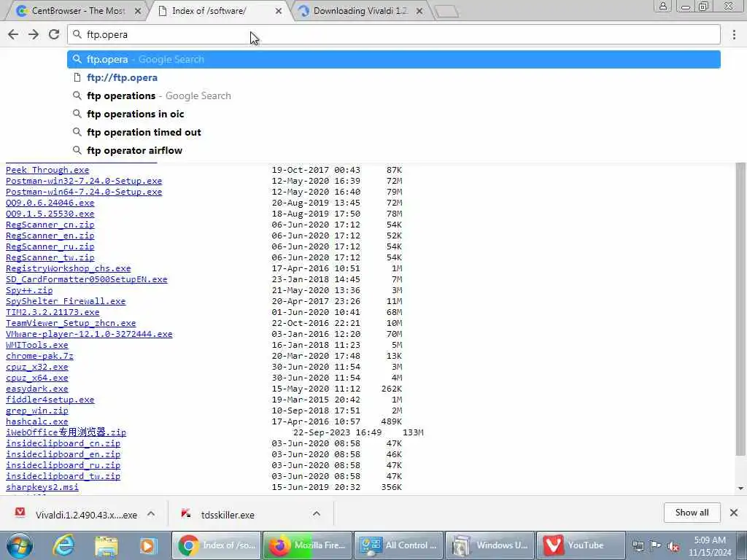Download RegScanner_ru.zip
The image size is (747, 560).
click(x=50, y=246)
